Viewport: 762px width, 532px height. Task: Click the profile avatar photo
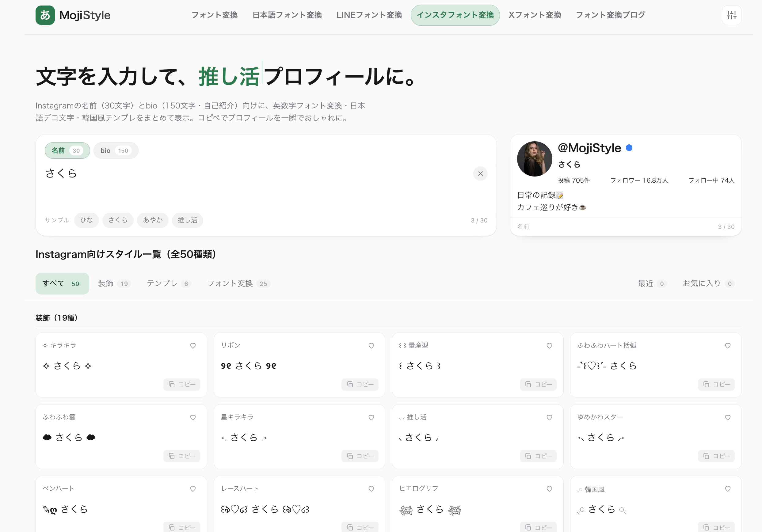coord(534,159)
